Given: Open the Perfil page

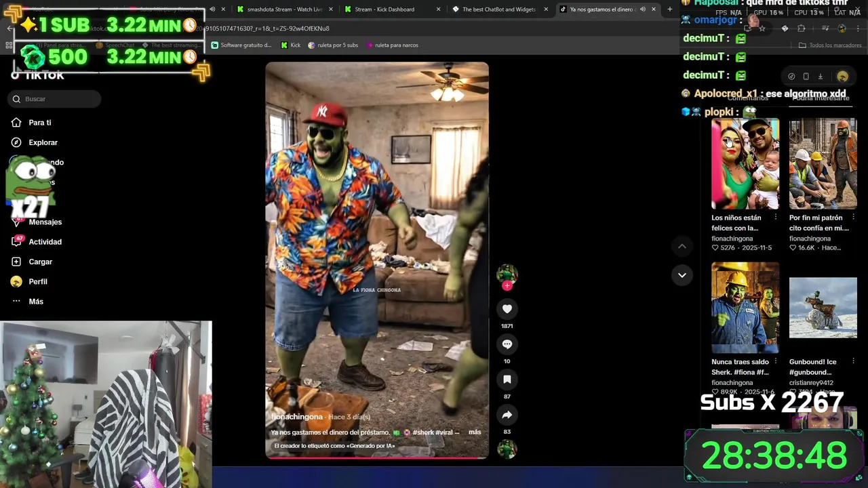Looking at the screenshot, I should click(x=30, y=281).
